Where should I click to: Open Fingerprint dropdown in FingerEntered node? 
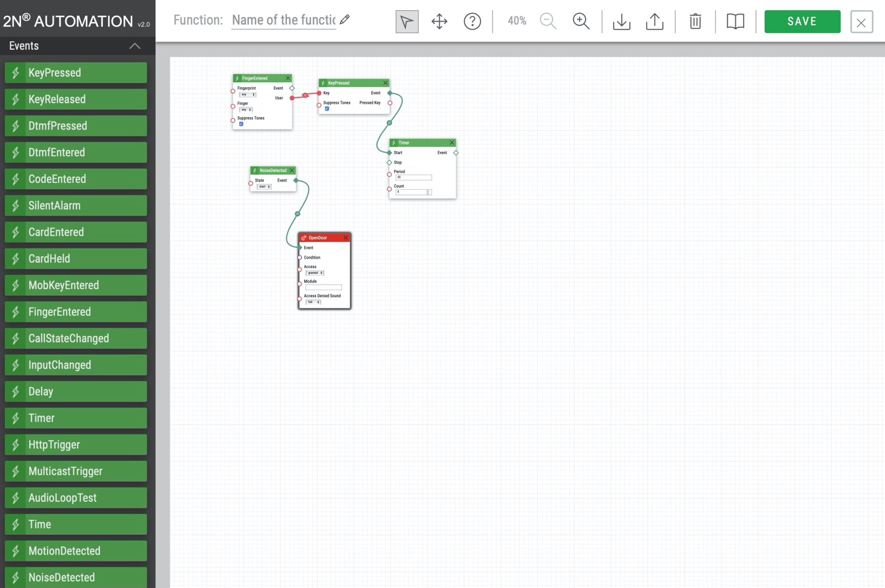click(247, 95)
